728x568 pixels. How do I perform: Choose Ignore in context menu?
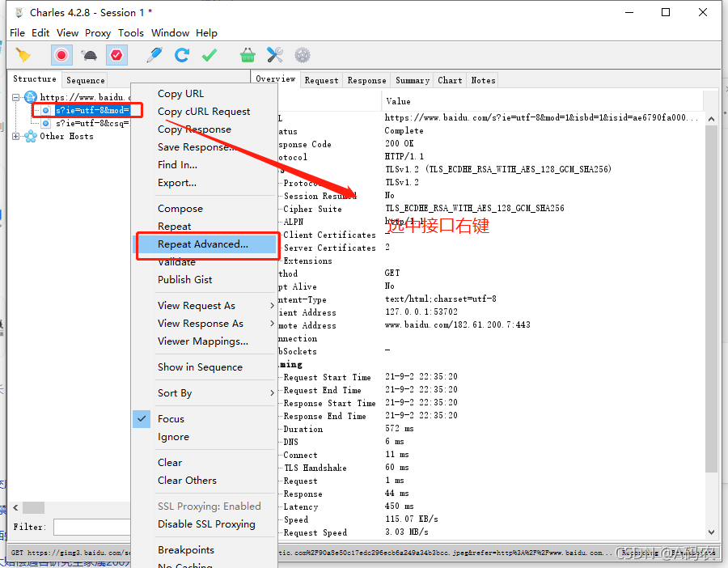tap(205, 437)
